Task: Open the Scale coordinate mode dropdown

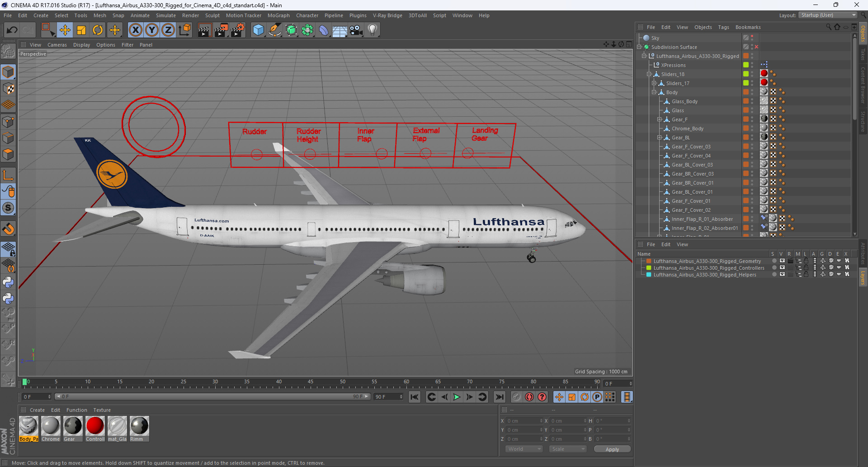Action: [568, 449]
